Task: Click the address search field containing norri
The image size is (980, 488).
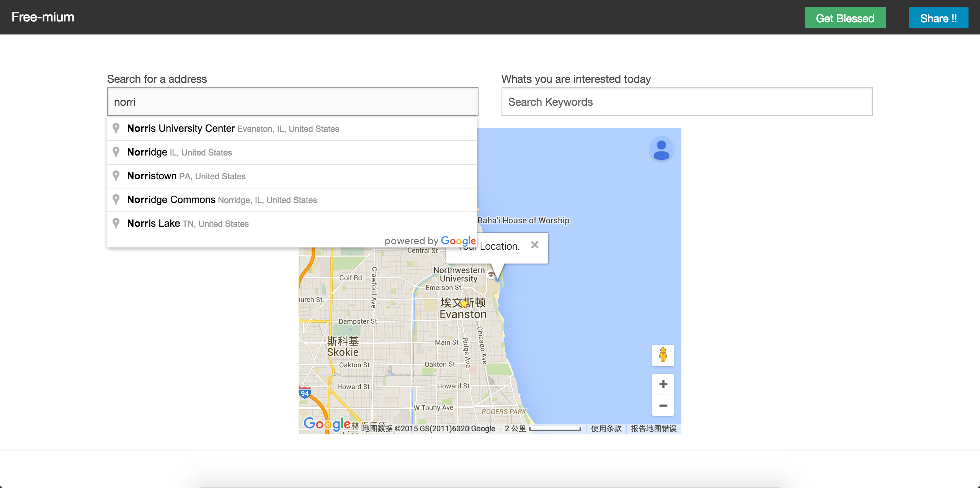Action: [x=292, y=102]
